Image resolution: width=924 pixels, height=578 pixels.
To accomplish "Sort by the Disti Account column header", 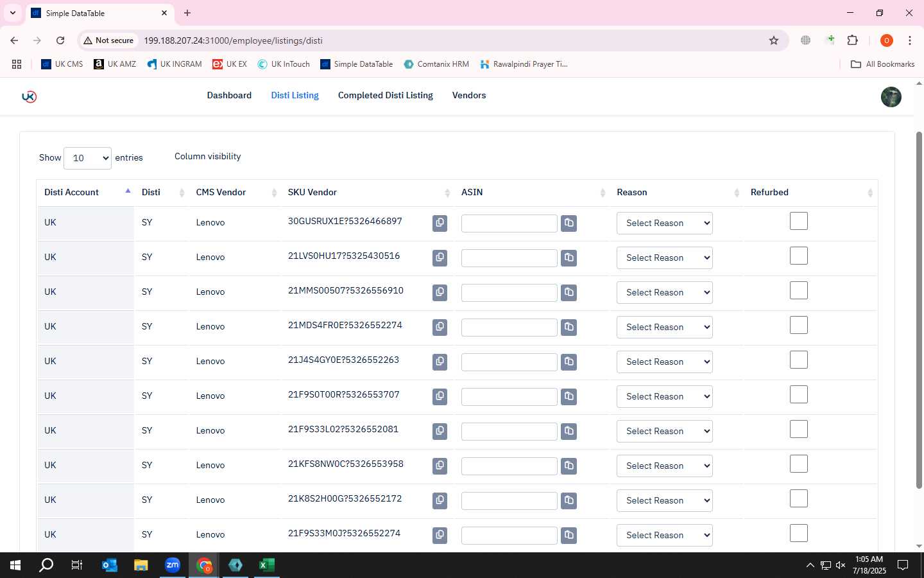I will pyautogui.click(x=85, y=192).
